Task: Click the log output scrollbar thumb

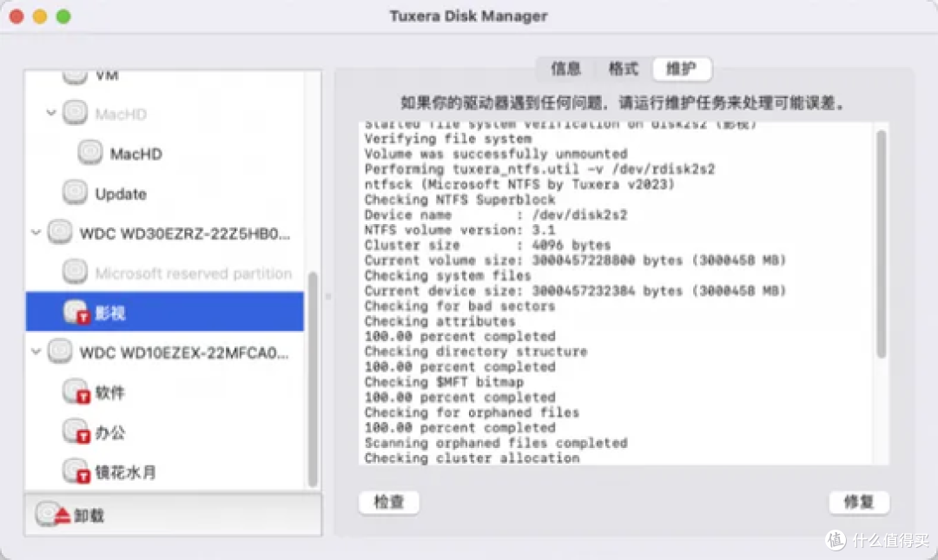Action: (882, 244)
